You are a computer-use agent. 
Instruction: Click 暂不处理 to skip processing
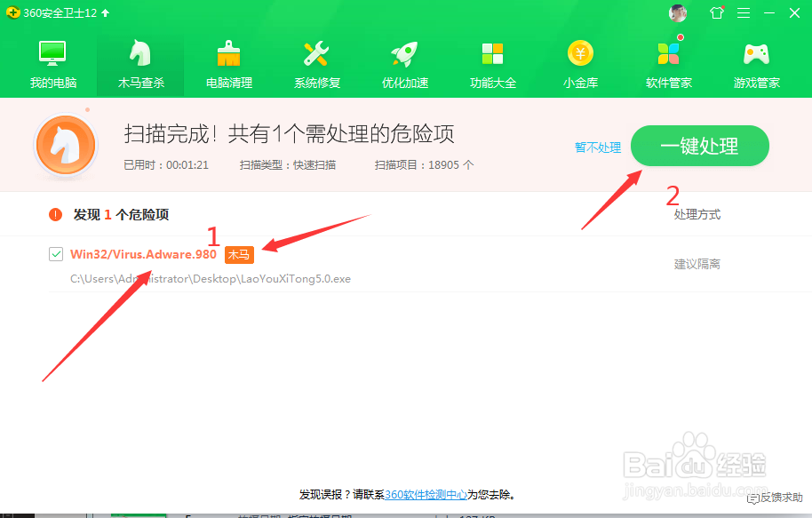(597, 147)
